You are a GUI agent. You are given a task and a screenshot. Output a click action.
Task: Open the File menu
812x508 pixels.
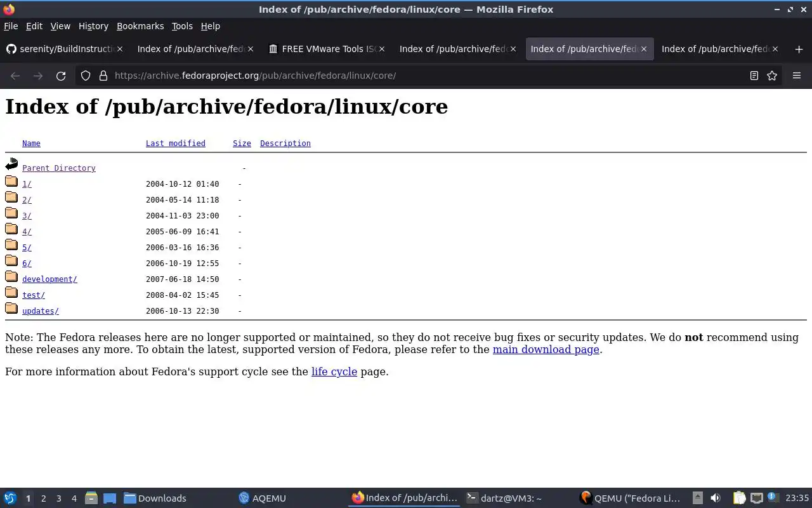coord(11,26)
